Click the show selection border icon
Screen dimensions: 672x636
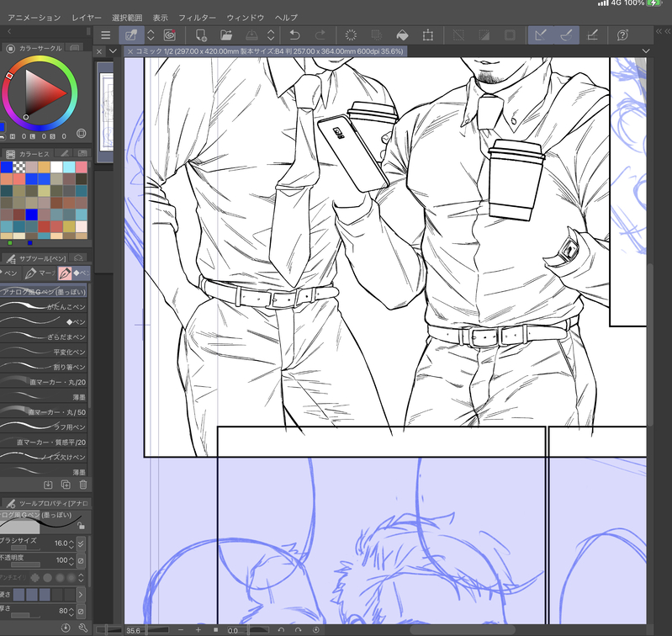pyautogui.click(x=510, y=35)
